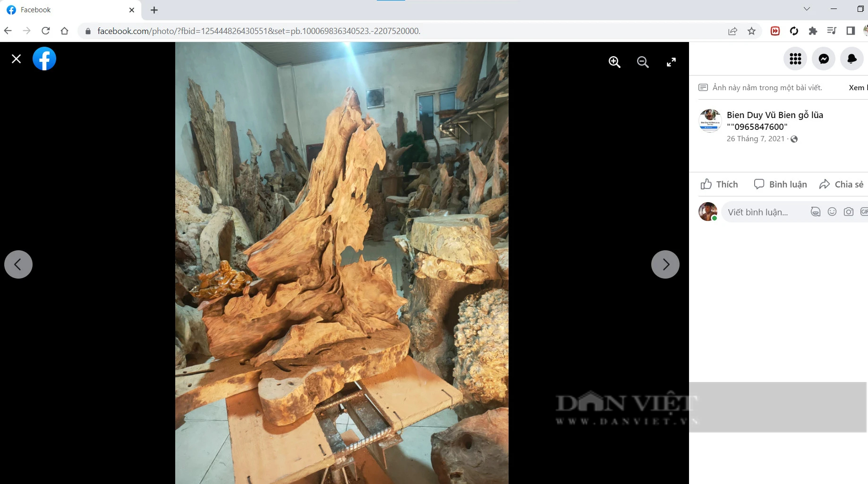868x484 pixels.
Task: Attach a photo to the comment
Action: (x=849, y=212)
